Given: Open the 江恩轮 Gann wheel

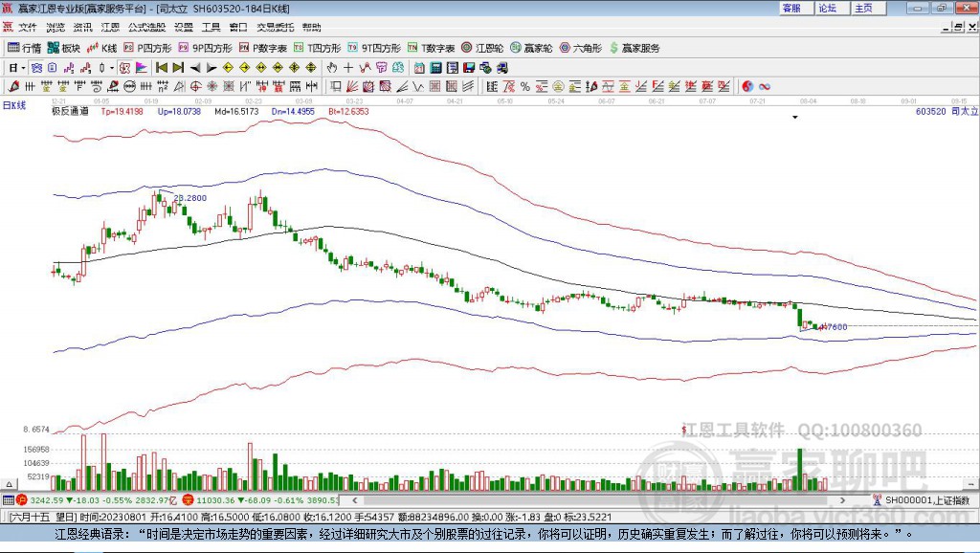Looking at the screenshot, I should (x=482, y=48).
